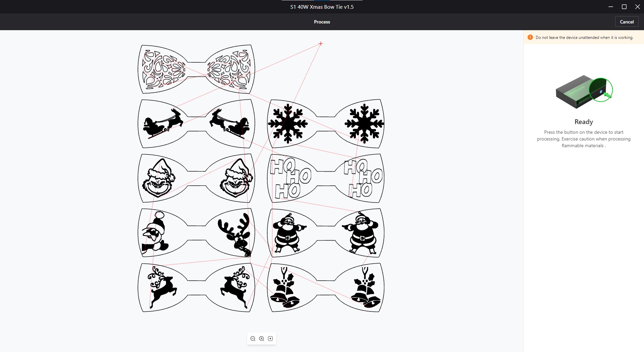Click the orange warning exclamation icon
This screenshot has height=352, width=644.
click(x=530, y=37)
